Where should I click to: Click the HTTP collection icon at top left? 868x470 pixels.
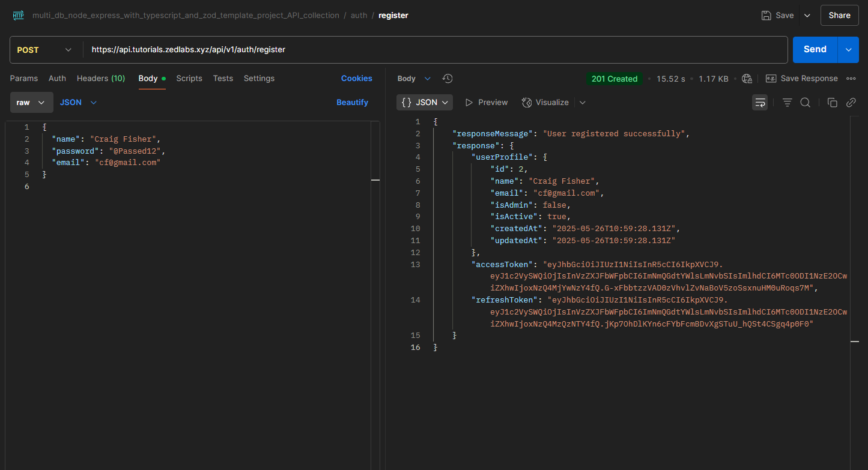point(18,16)
